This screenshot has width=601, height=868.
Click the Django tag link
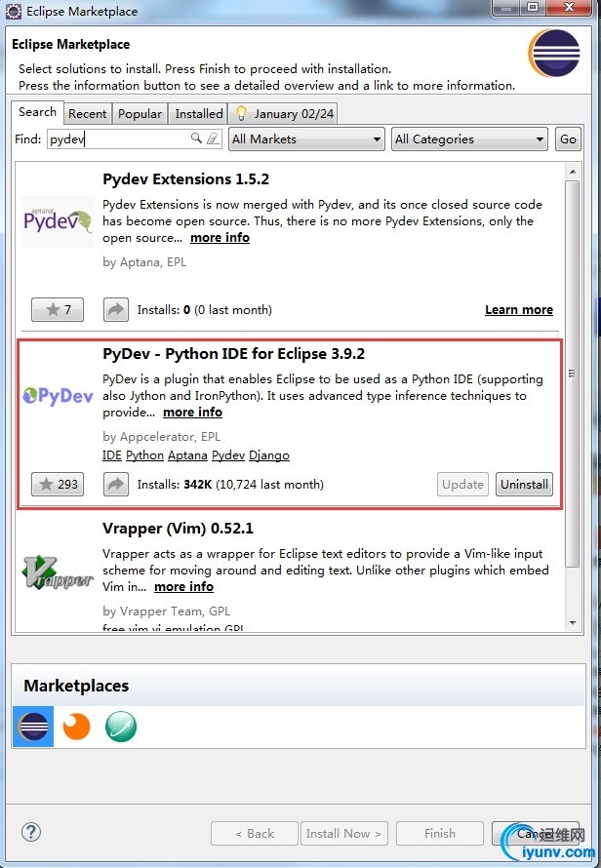(x=269, y=455)
